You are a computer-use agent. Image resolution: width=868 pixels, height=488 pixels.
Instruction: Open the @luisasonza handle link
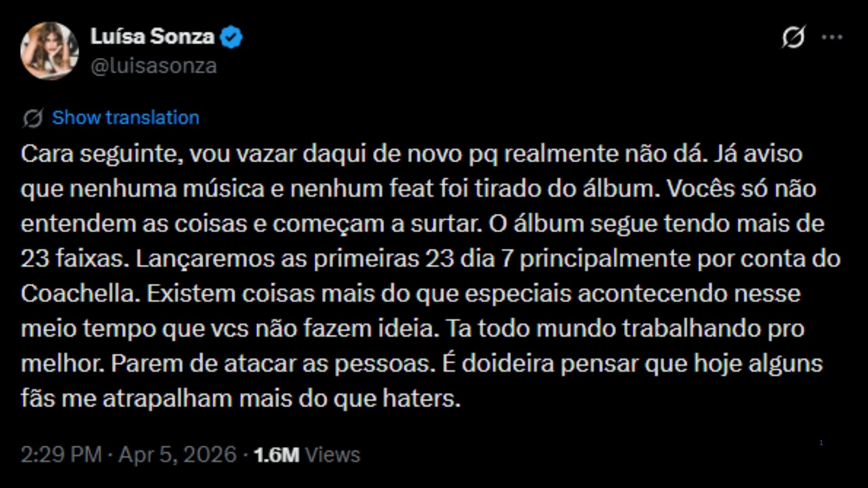(154, 66)
